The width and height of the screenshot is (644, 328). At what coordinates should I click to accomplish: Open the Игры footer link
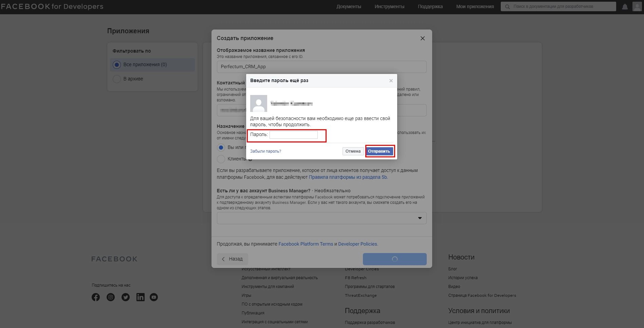246,295
